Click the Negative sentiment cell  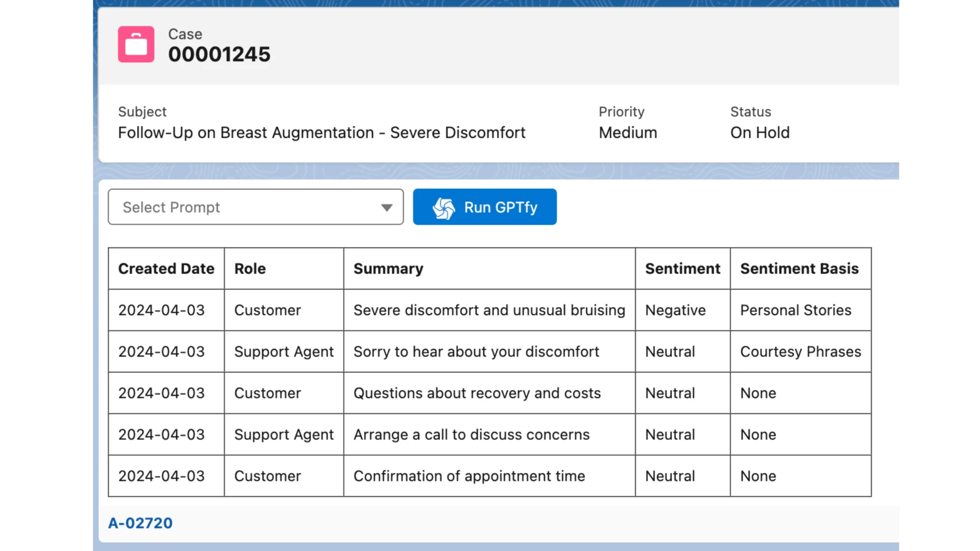pos(675,310)
